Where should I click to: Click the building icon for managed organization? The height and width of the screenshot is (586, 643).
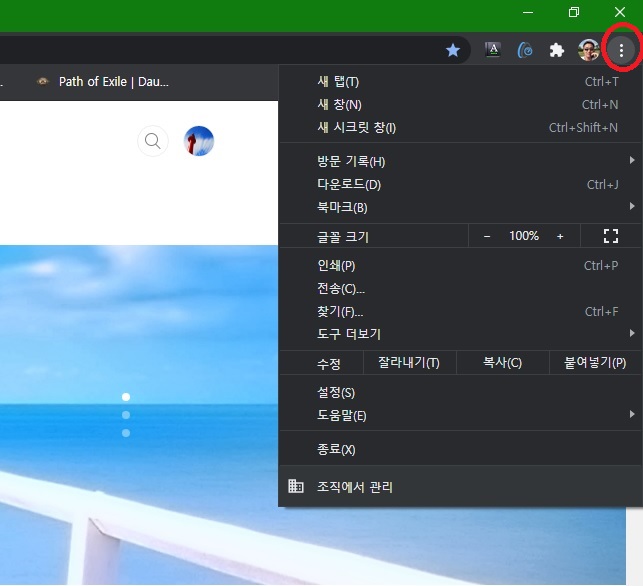pyautogui.click(x=296, y=486)
